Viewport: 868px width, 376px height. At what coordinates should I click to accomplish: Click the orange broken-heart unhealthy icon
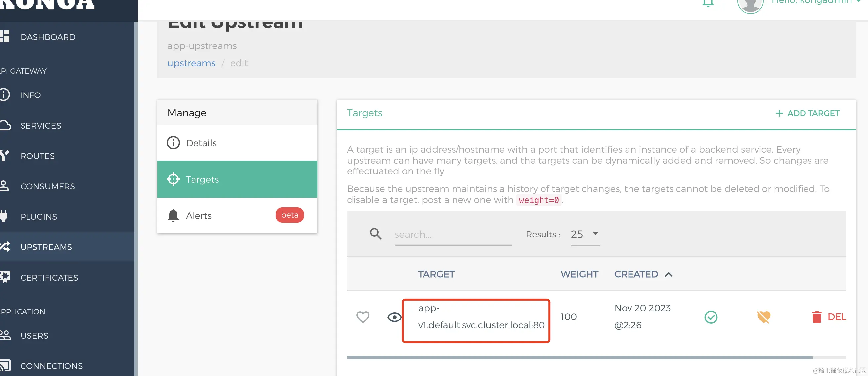[x=763, y=317]
